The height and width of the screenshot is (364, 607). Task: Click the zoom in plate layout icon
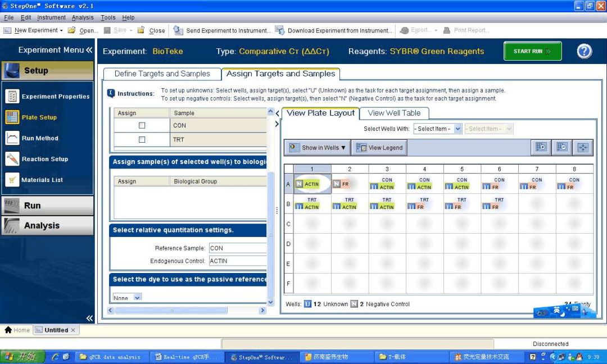(541, 147)
